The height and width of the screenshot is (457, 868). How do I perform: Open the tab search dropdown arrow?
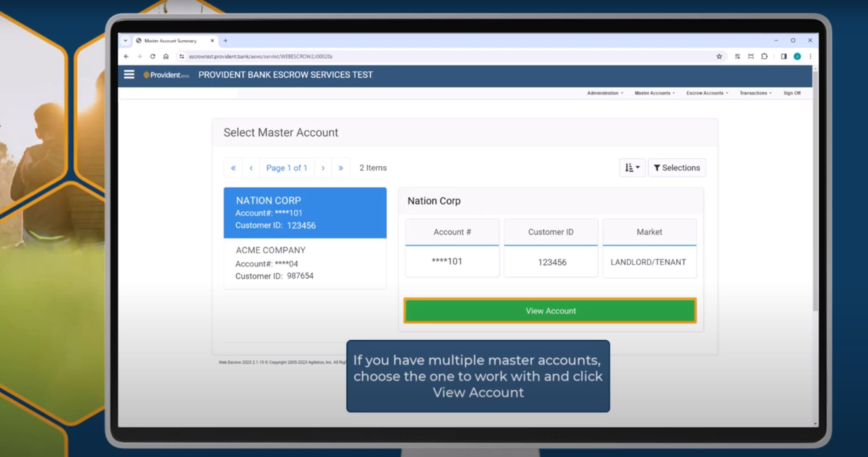(x=125, y=41)
